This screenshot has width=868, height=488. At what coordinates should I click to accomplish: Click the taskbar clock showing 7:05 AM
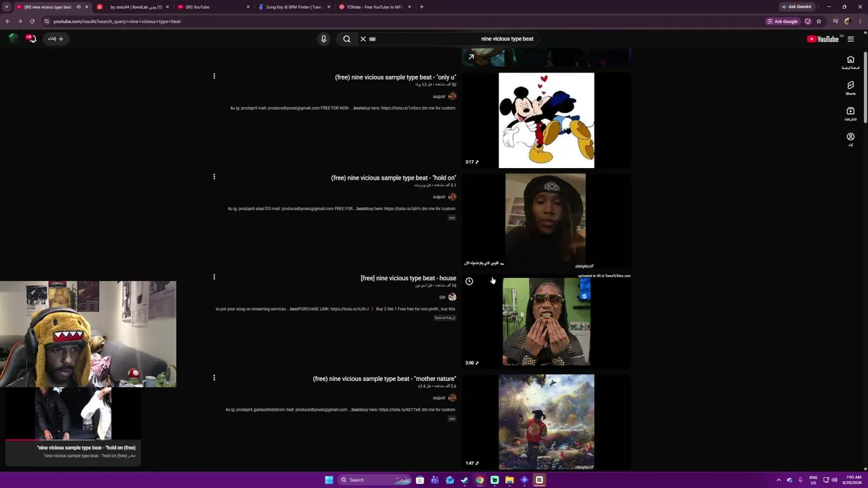click(x=852, y=480)
